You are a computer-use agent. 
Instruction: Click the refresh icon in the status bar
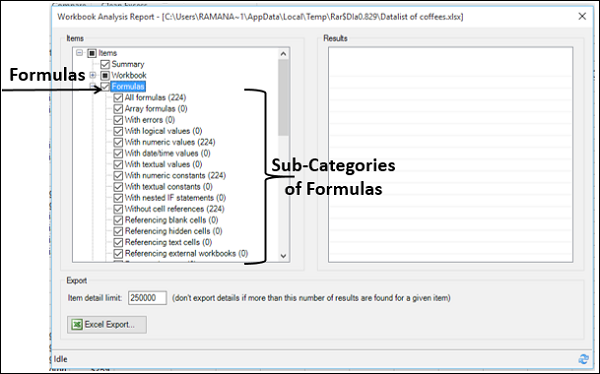584,359
